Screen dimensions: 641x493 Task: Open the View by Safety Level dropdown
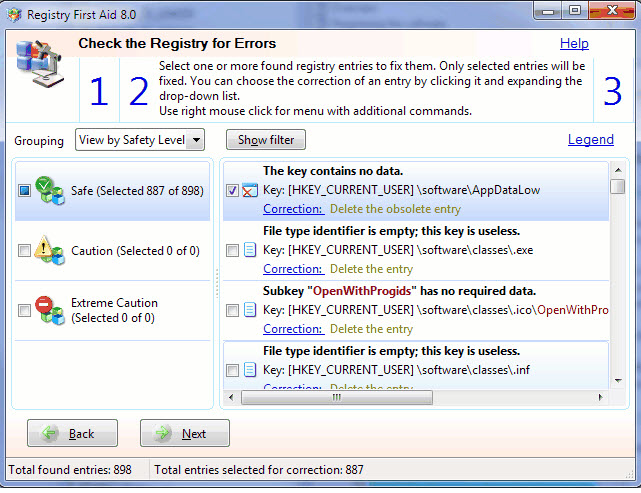139,140
